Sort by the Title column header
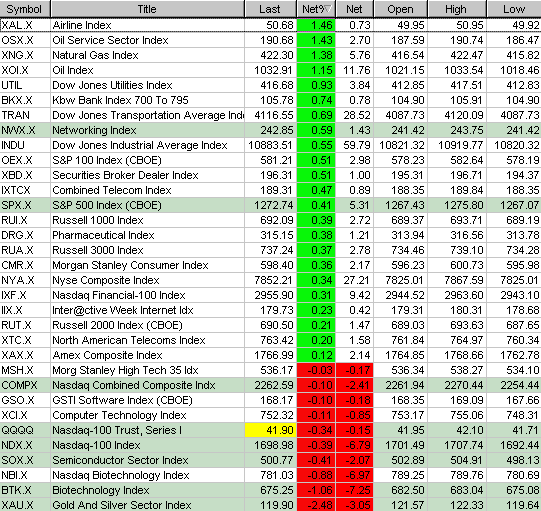This screenshot has width=541, height=511. (x=147, y=9)
